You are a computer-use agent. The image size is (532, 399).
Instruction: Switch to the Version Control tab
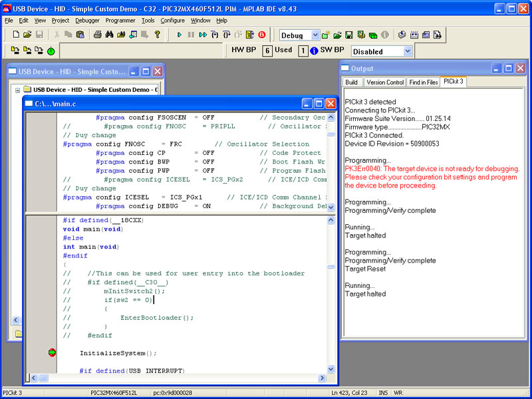click(385, 82)
